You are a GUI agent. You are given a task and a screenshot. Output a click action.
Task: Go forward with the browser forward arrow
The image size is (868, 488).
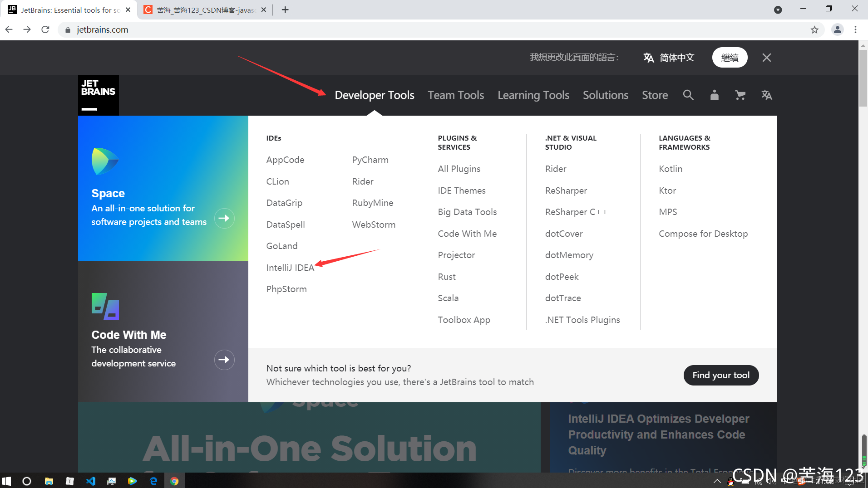[x=27, y=29]
